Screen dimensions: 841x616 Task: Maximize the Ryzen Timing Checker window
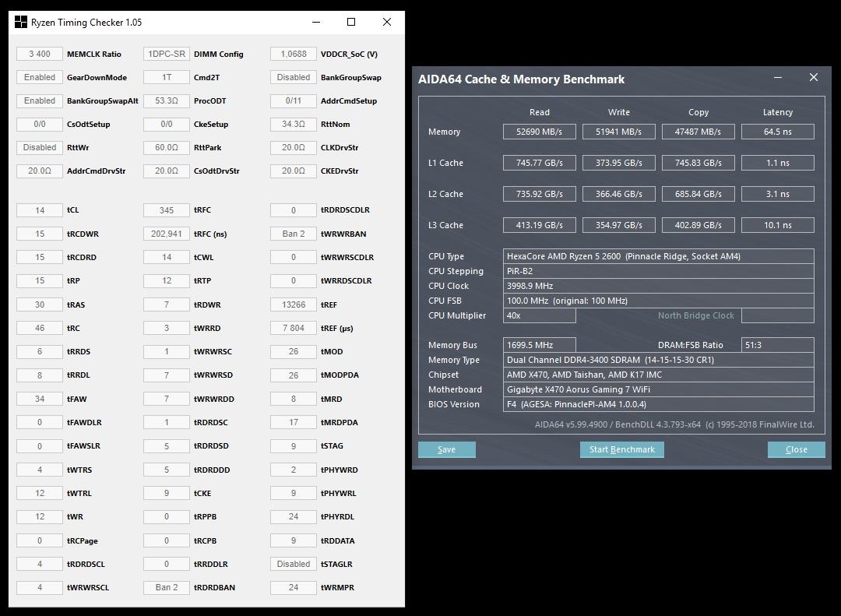(x=351, y=22)
